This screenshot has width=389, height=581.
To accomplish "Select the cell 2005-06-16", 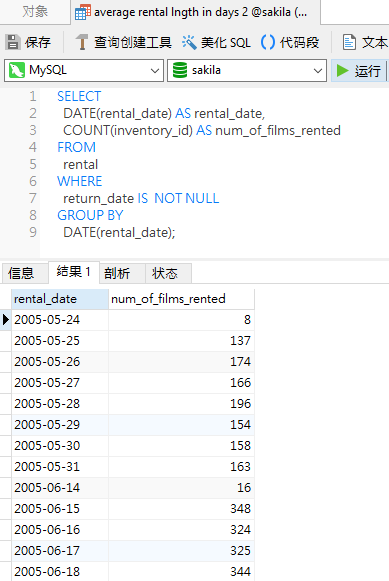I will (x=60, y=529).
